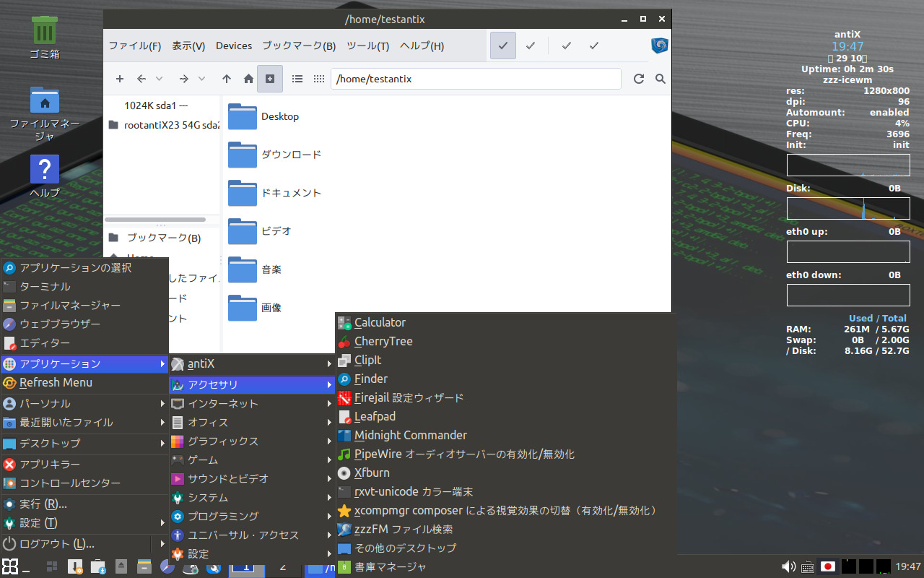
Task: Go to home directory using the home icon
Action: click(248, 79)
